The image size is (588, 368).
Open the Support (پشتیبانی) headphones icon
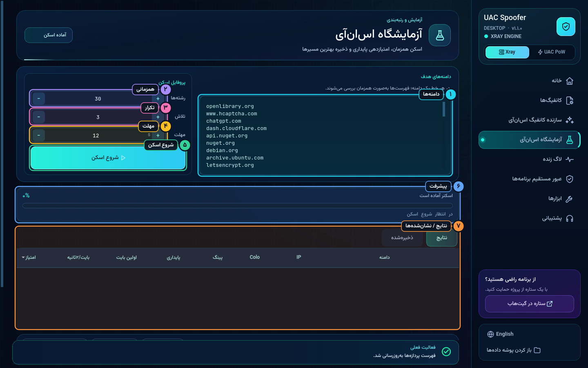pyautogui.click(x=570, y=218)
